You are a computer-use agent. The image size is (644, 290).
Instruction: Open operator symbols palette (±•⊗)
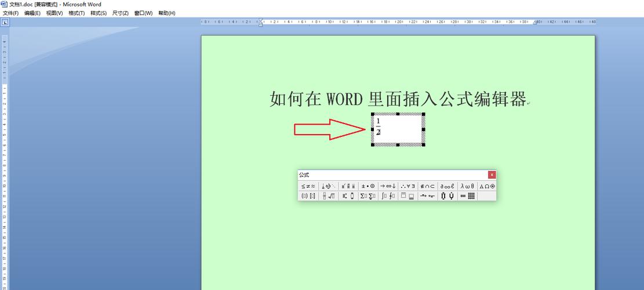click(368, 186)
